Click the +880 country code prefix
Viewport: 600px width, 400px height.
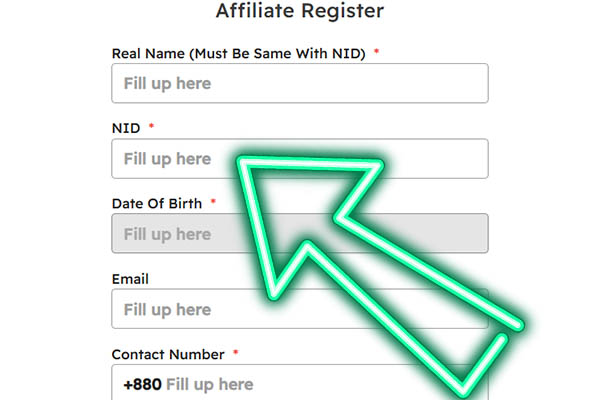(141, 384)
